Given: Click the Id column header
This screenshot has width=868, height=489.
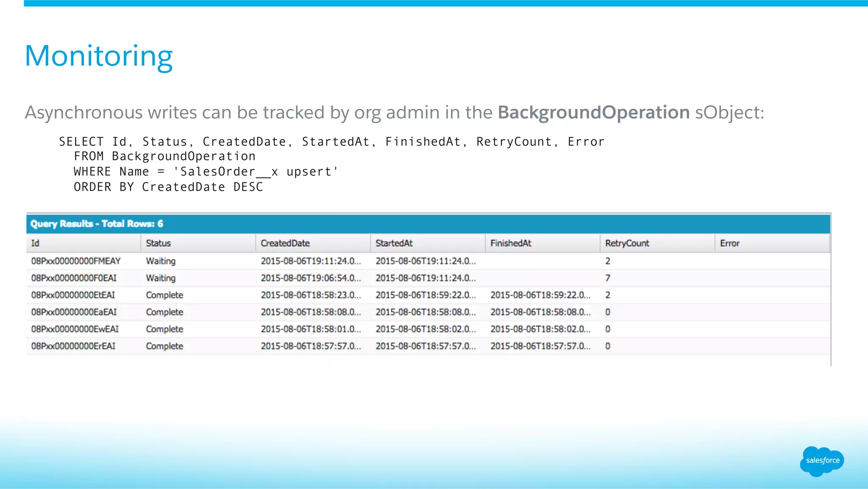Looking at the screenshot, I should pyautogui.click(x=36, y=243).
